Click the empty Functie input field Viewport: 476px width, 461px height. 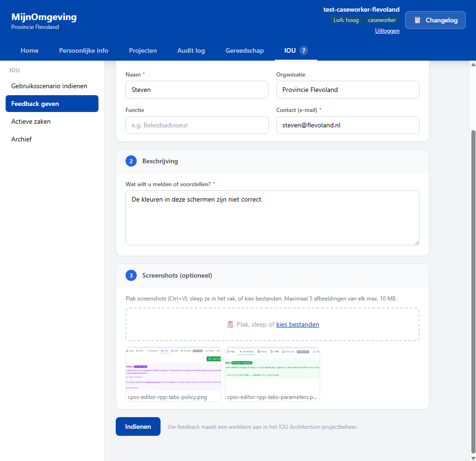pos(197,125)
